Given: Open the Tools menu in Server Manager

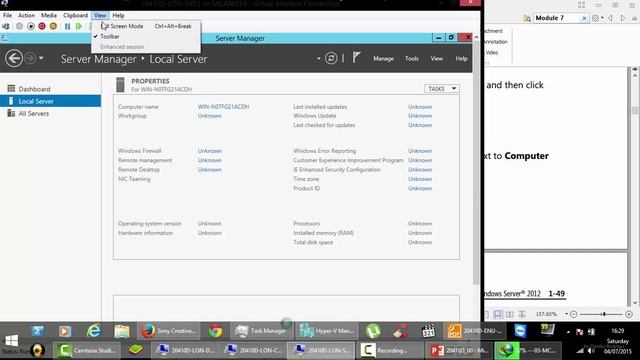Looking at the screenshot, I should click(411, 58).
